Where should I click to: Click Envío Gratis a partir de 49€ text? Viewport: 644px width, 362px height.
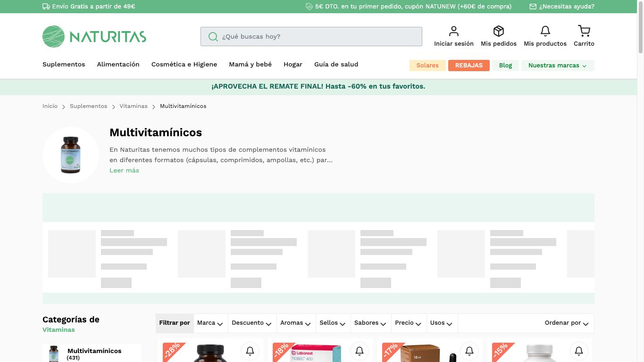pos(93,7)
